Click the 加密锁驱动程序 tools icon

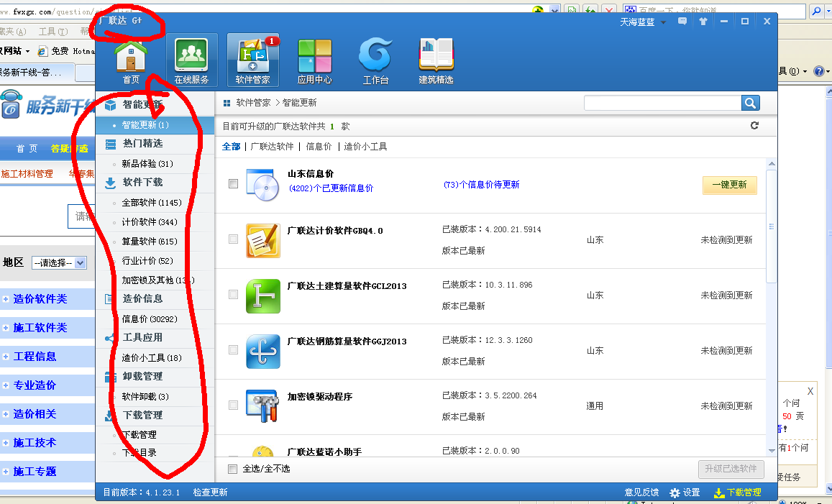[x=263, y=406]
